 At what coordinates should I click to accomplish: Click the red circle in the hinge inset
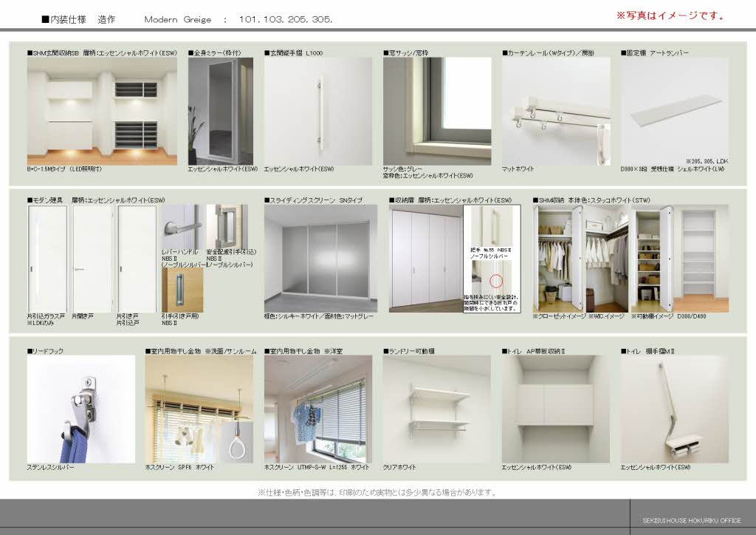(x=495, y=281)
